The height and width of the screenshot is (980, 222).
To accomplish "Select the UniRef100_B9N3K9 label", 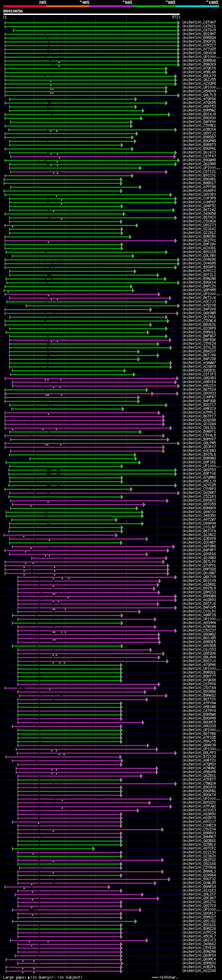I will tap(199, 64).
